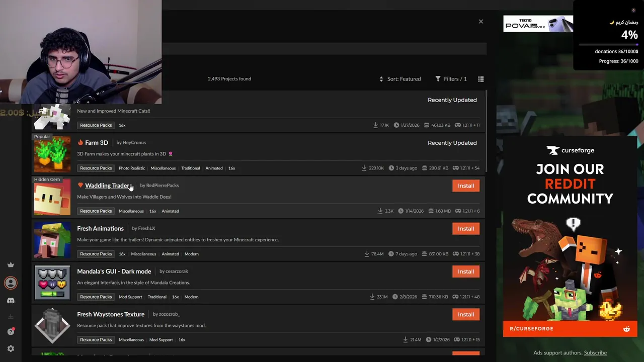The image size is (644, 362).
Task: Click Modern tag on Fresh Animations
Action: pyautogui.click(x=191, y=254)
